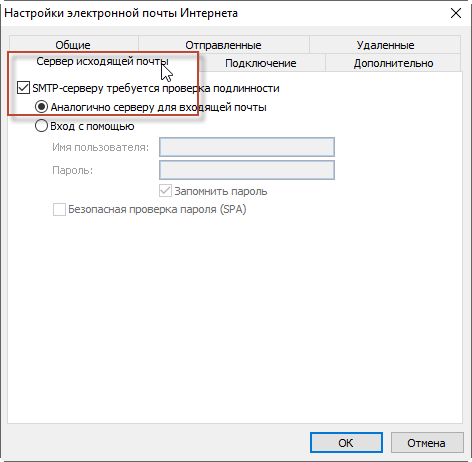
Task: Switch to the Подключение tab
Action: coord(261,63)
